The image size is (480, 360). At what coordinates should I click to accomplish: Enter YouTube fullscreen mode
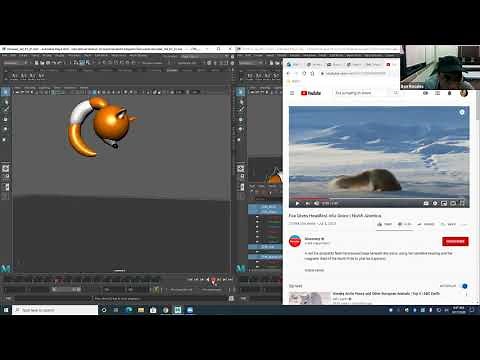[x=462, y=203]
